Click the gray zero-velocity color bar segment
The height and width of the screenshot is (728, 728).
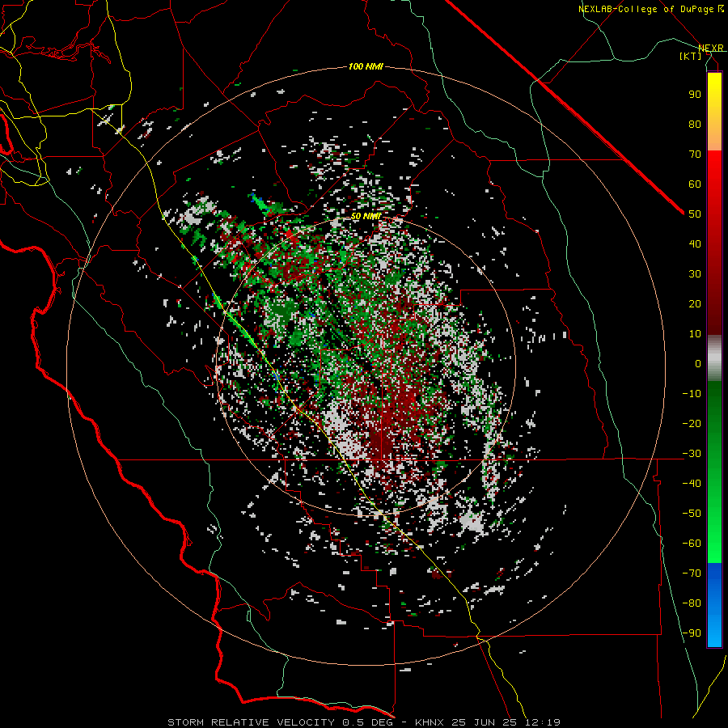(714, 358)
